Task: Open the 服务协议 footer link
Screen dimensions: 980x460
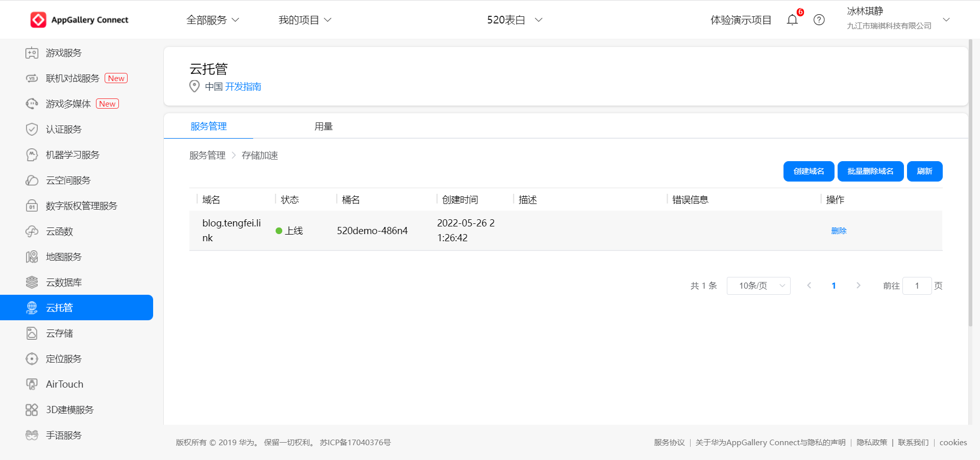Action: tap(669, 443)
